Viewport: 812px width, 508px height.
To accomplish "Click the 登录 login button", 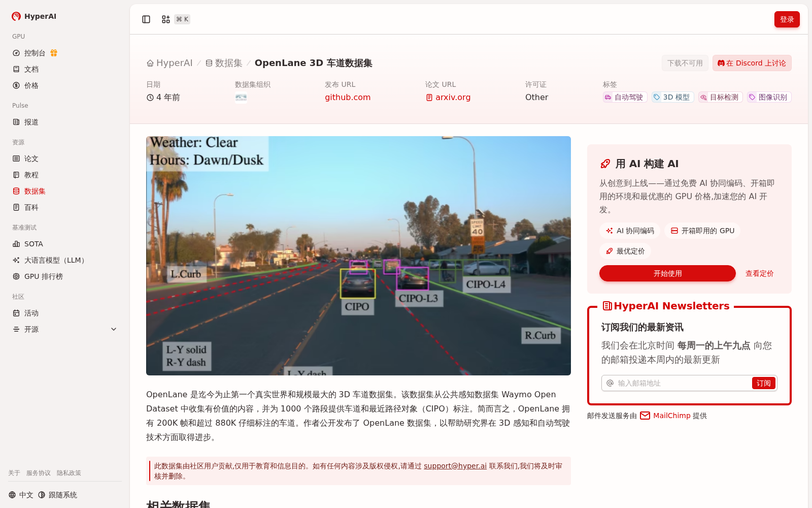I will point(787,19).
